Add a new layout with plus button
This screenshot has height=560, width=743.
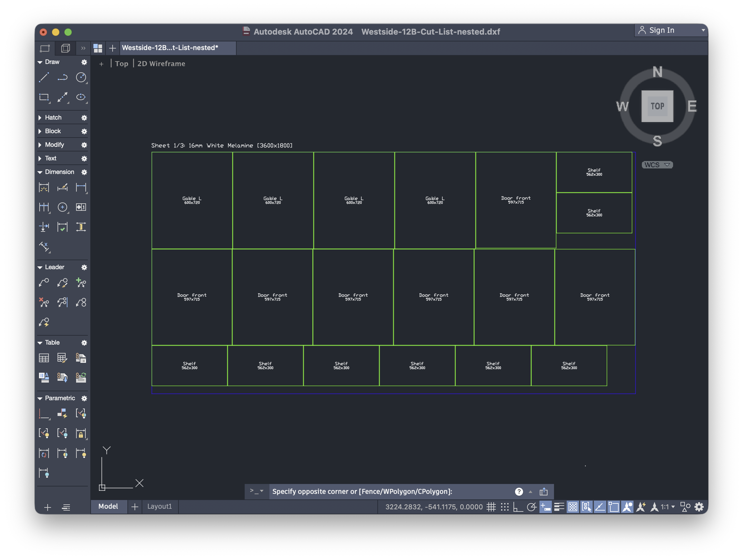click(x=135, y=507)
